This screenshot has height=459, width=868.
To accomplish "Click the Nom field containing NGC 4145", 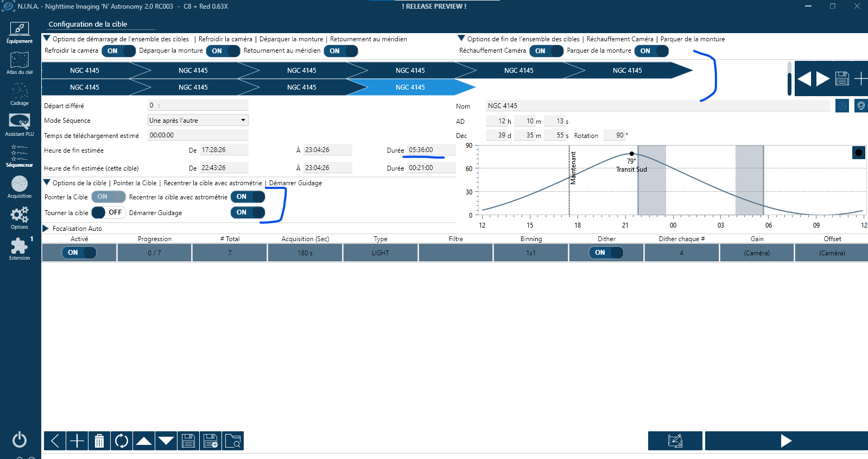I will tap(658, 105).
